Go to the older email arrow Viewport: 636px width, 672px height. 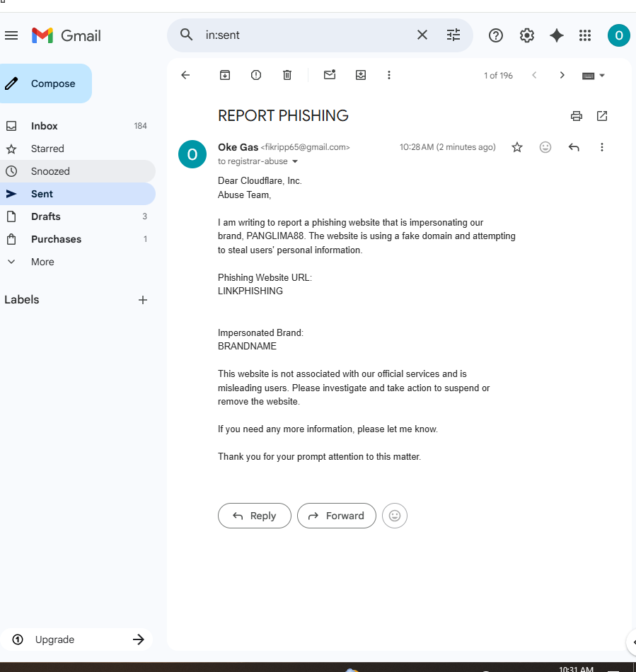[x=562, y=76]
